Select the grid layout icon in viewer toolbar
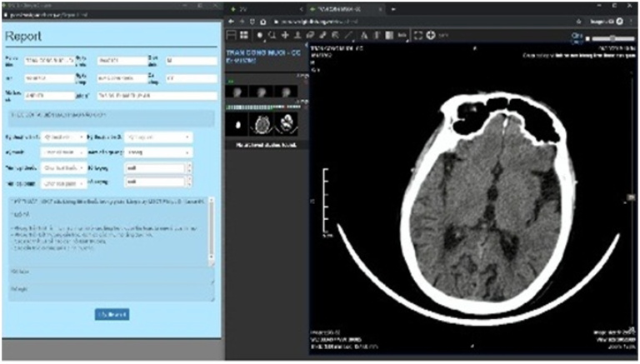The width and height of the screenshot is (640, 364). tap(244, 35)
